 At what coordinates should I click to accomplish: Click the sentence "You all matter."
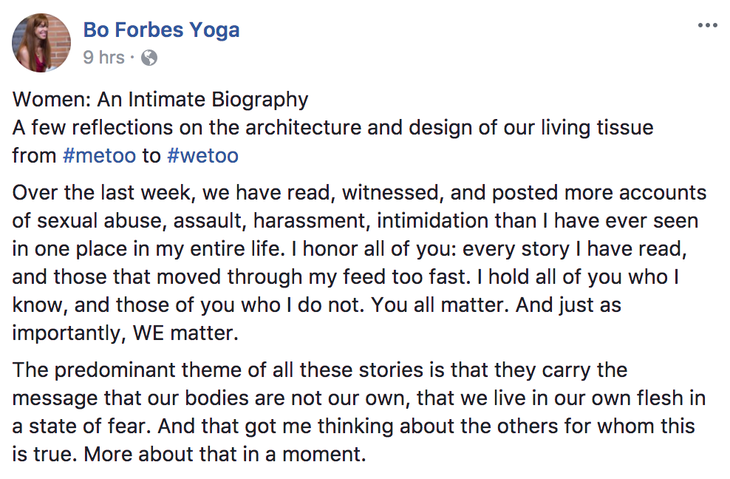coord(440,305)
